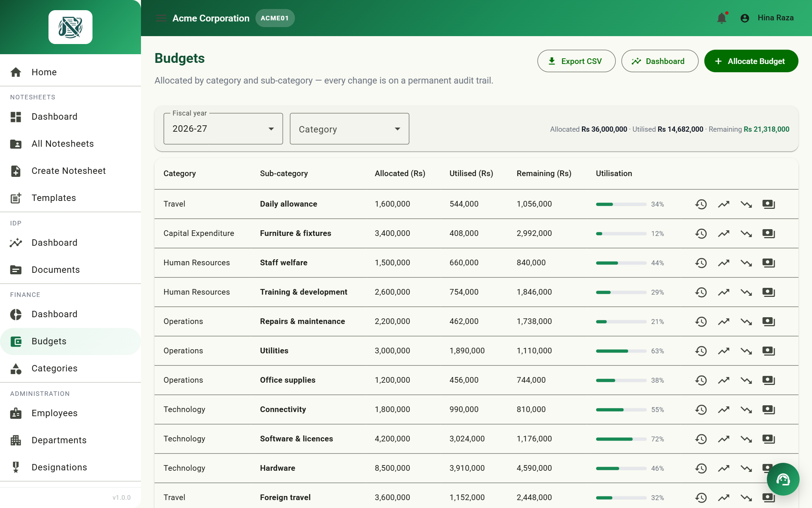Toggle the hamburger navigation menu
Screen dimensions: 812x508
click(x=161, y=18)
